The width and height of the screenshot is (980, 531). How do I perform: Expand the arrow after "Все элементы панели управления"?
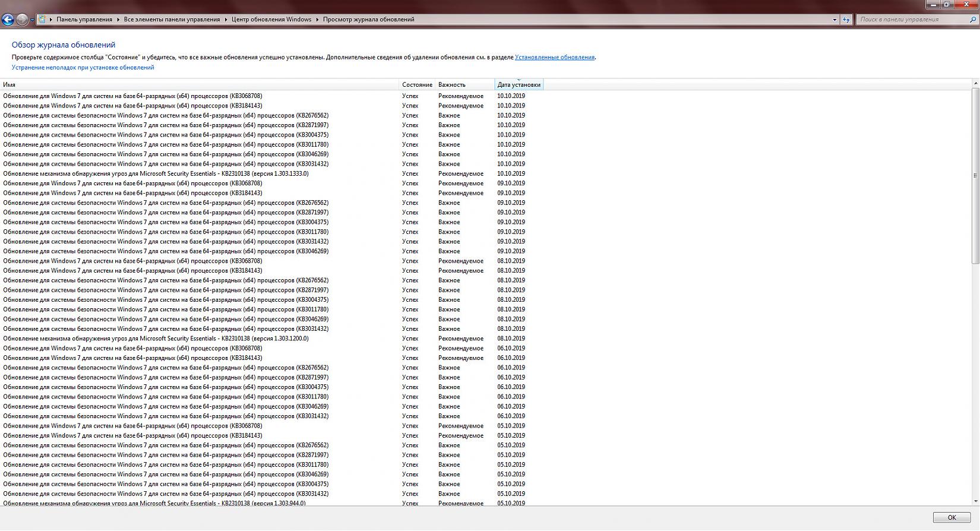226,20
